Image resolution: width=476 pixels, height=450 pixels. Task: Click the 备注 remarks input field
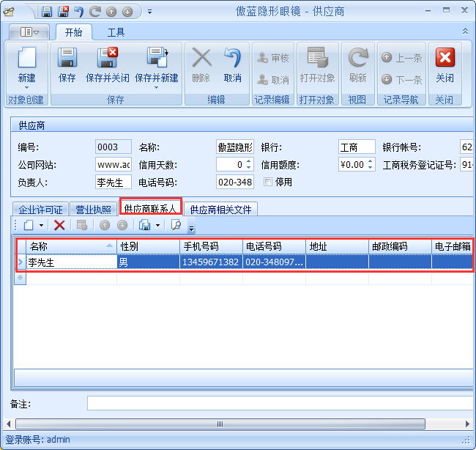(278, 403)
